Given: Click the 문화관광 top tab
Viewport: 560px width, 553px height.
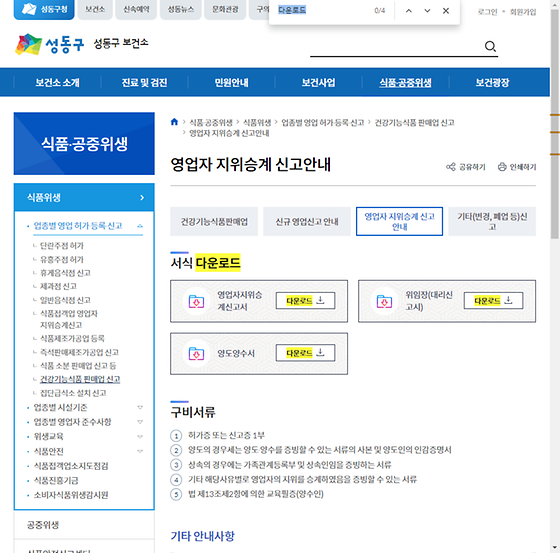Looking at the screenshot, I should tap(225, 9).
